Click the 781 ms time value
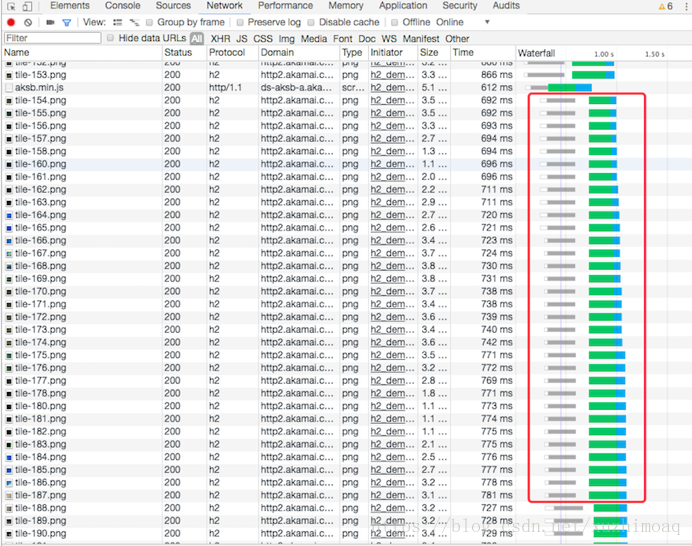The height and width of the screenshot is (546, 692). (496, 496)
